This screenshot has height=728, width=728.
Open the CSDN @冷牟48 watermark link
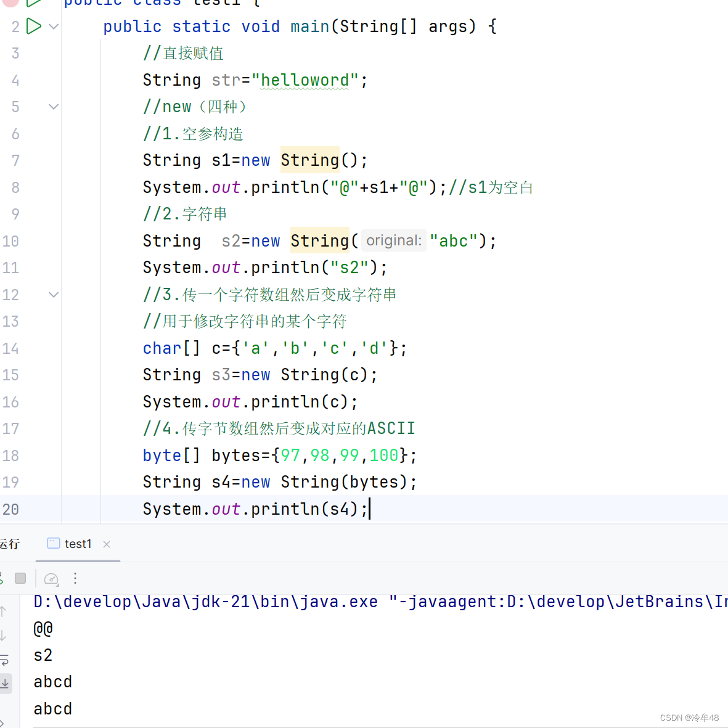click(690, 718)
